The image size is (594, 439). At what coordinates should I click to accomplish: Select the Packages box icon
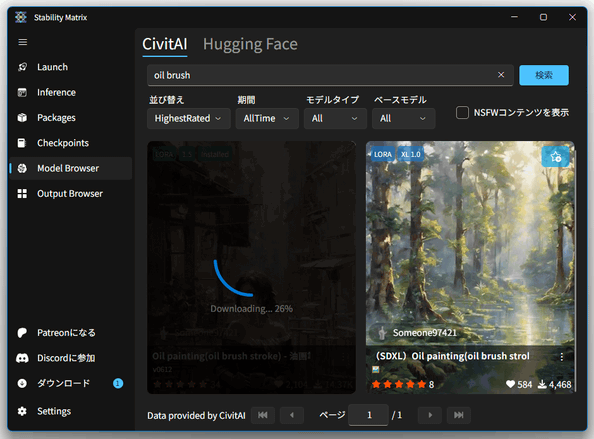[22, 118]
